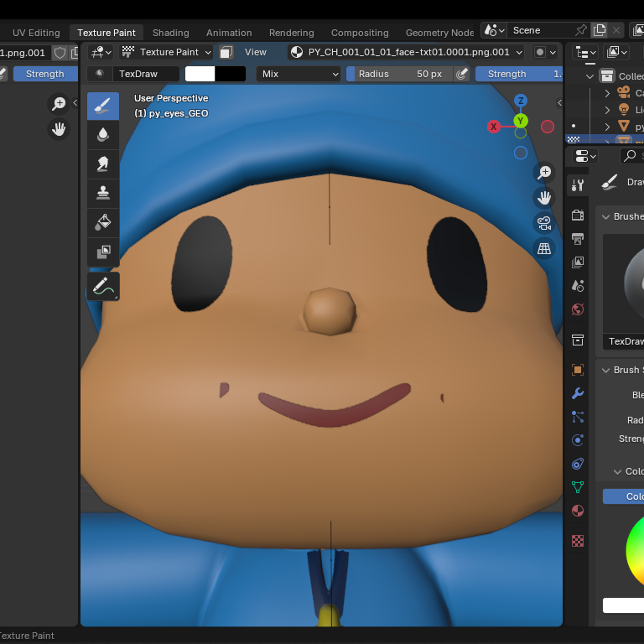Viewport: 644px width, 644px height.
Task: Select the Soften brush tool
Action: coord(102,135)
